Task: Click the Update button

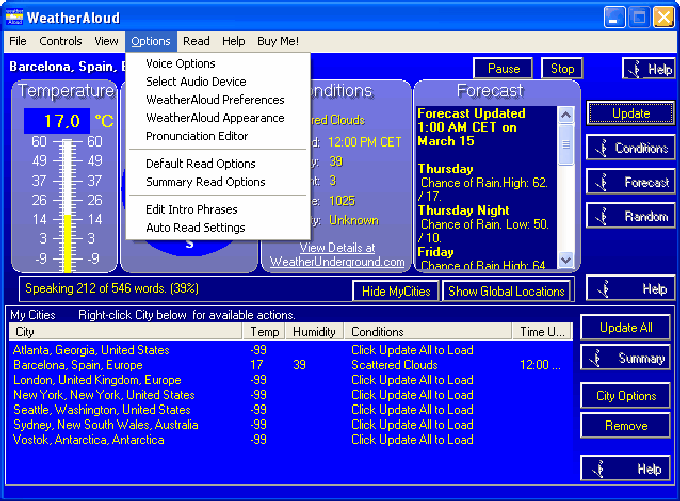Action: click(x=631, y=114)
